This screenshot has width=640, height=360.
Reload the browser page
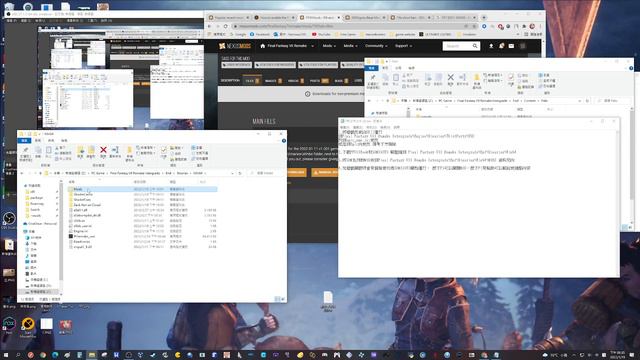tap(225, 26)
